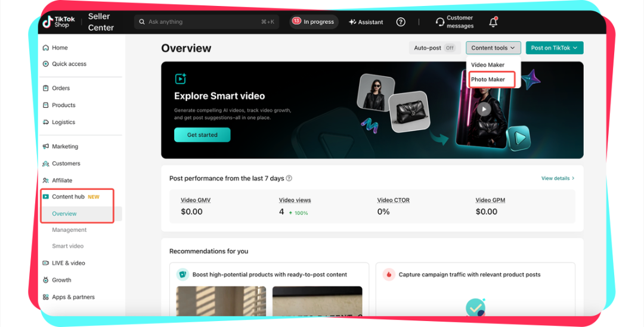Open the In progress tasks button
The image size is (644, 327).
click(x=314, y=22)
